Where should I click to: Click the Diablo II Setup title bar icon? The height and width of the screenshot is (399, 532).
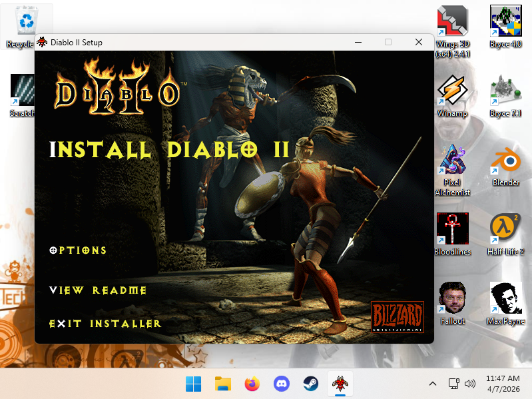[42, 43]
